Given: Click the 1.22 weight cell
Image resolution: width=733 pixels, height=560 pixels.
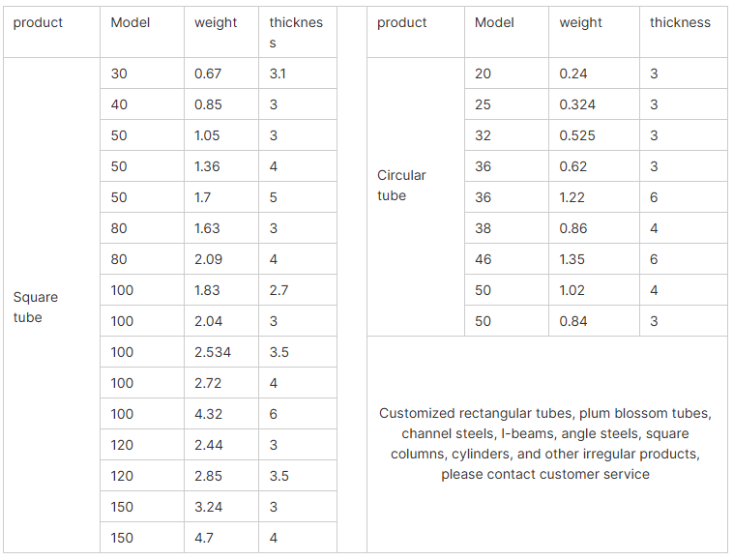Looking at the screenshot, I should [594, 197].
